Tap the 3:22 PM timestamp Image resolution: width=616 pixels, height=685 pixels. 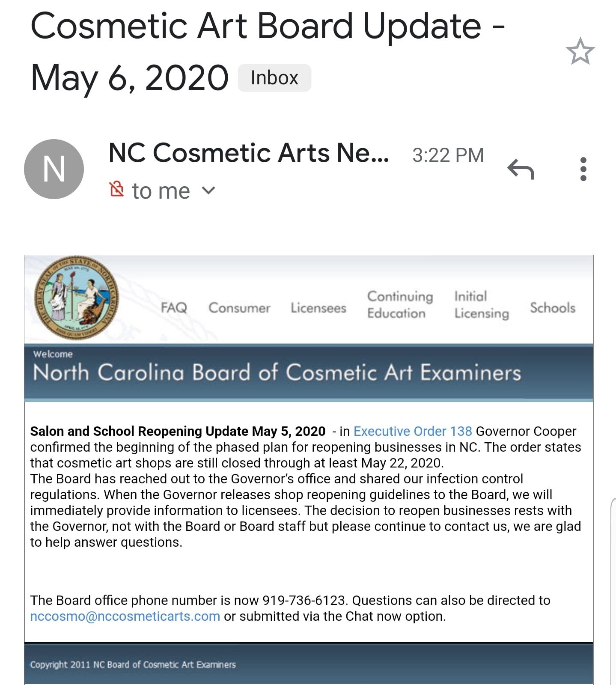pyautogui.click(x=448, y=155)
